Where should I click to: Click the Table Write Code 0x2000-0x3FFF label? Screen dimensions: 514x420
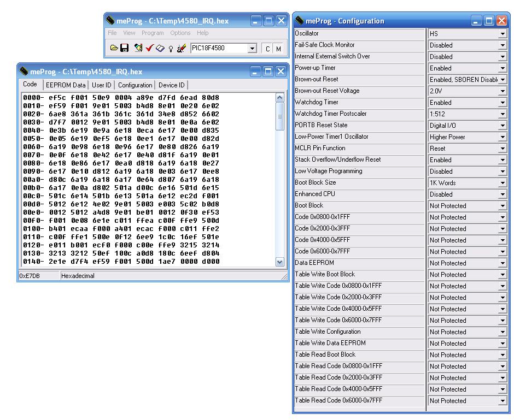(338, 297)
